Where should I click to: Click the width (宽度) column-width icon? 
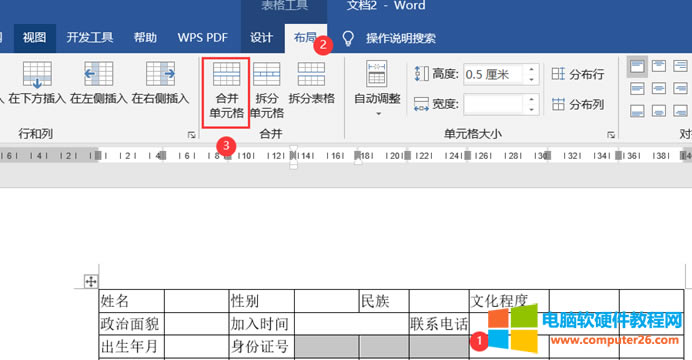(421, 105)
